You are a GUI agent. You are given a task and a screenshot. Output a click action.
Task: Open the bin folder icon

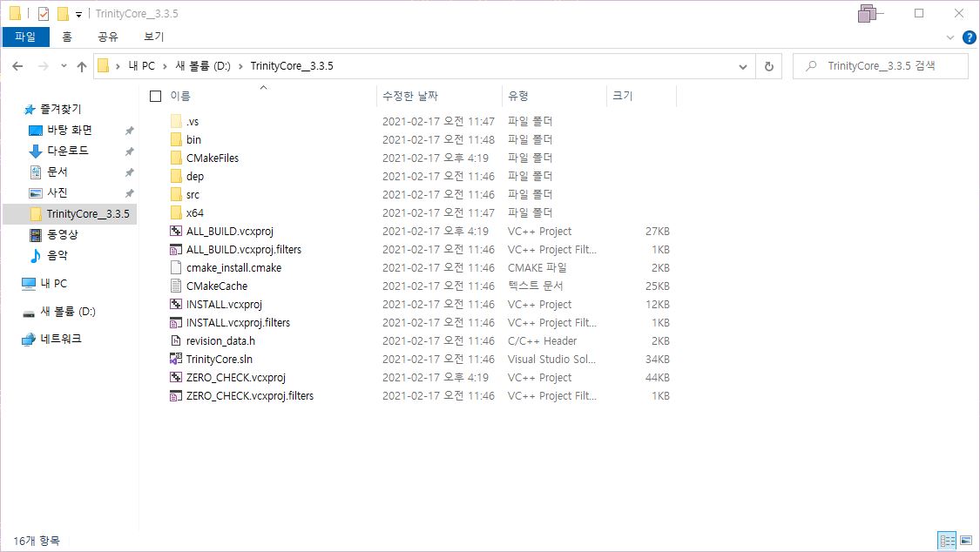coord(176,139)
